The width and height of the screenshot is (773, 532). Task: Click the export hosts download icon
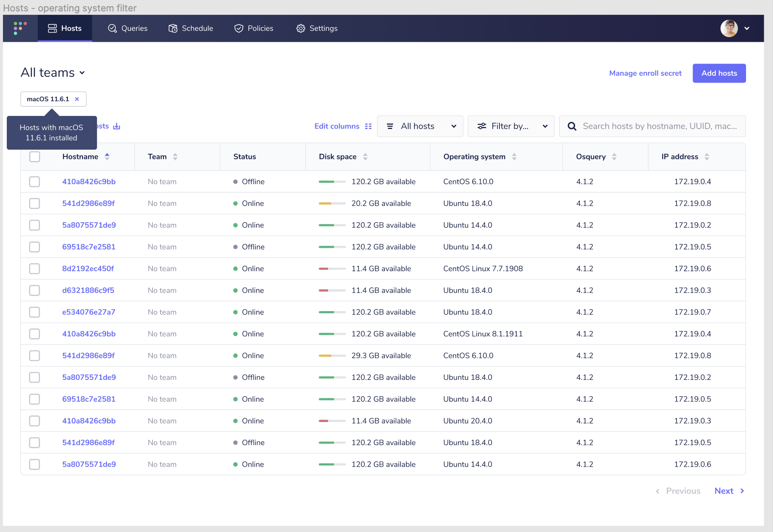point(117,126)
